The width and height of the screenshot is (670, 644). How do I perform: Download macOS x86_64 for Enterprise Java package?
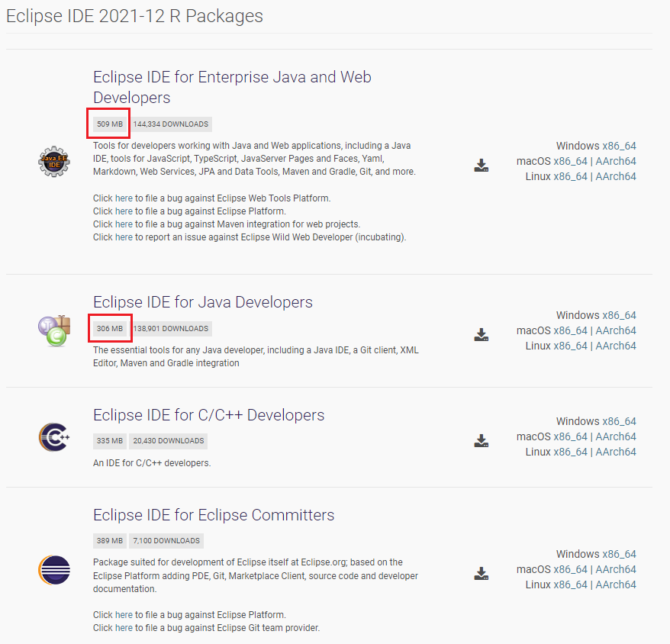570,161
